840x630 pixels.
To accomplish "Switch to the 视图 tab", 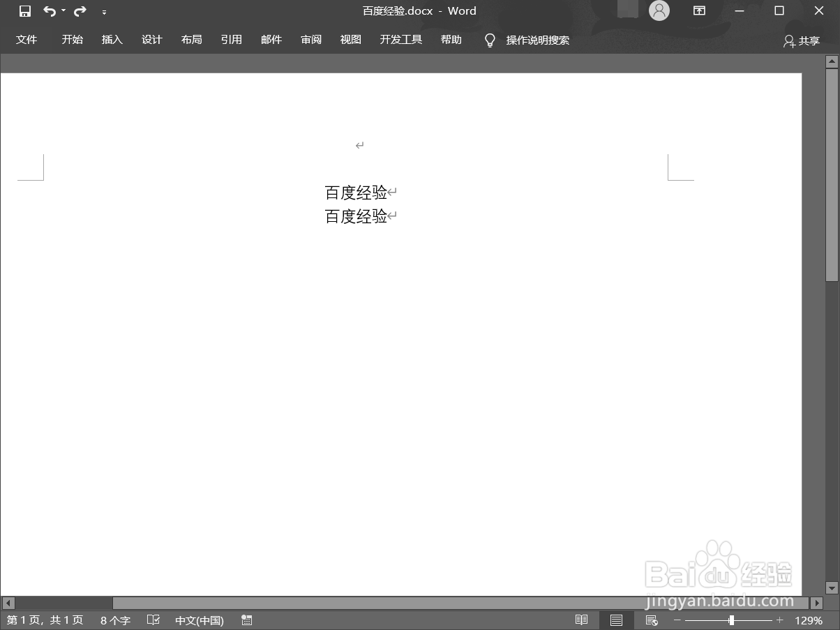I will click(x=351, y=40).
